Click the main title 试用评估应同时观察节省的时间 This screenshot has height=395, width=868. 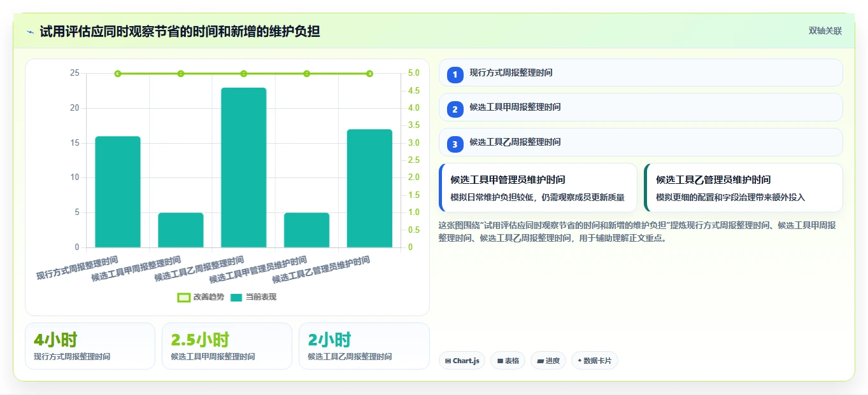coord(180,31)
